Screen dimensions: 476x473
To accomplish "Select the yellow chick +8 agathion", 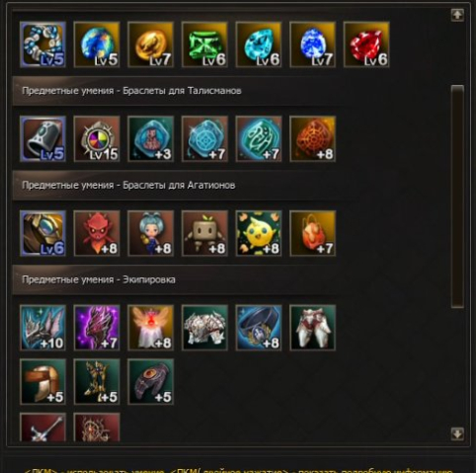I will pos(259,233).
